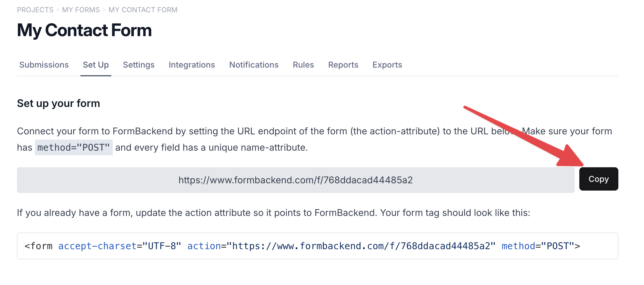Open MY FORMS from the breadcrumb

(x=80, y=10)
